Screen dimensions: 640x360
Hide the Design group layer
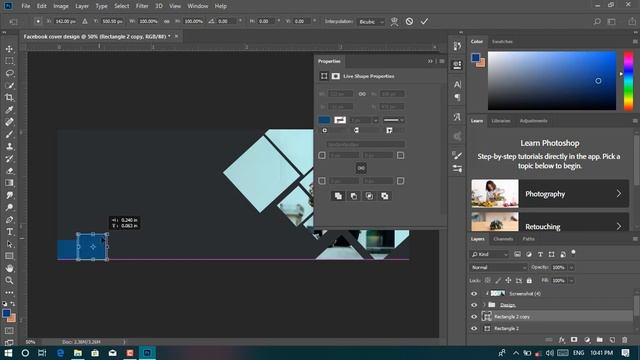click(x=474, y=305)
